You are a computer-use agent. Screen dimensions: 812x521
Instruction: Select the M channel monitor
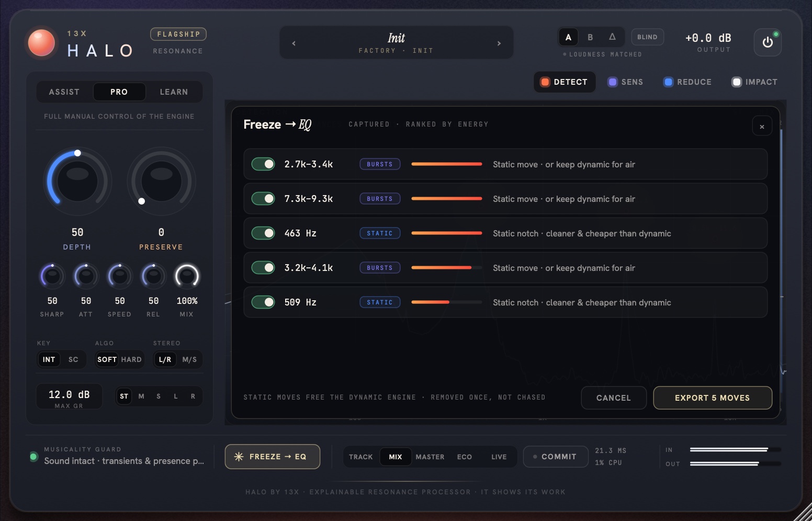pos(141,397)
